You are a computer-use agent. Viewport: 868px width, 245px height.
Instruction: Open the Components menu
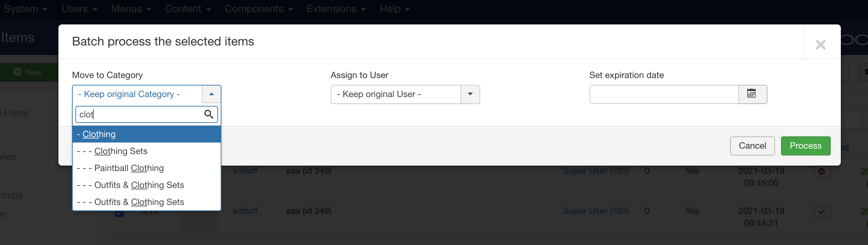pos(259,9)
